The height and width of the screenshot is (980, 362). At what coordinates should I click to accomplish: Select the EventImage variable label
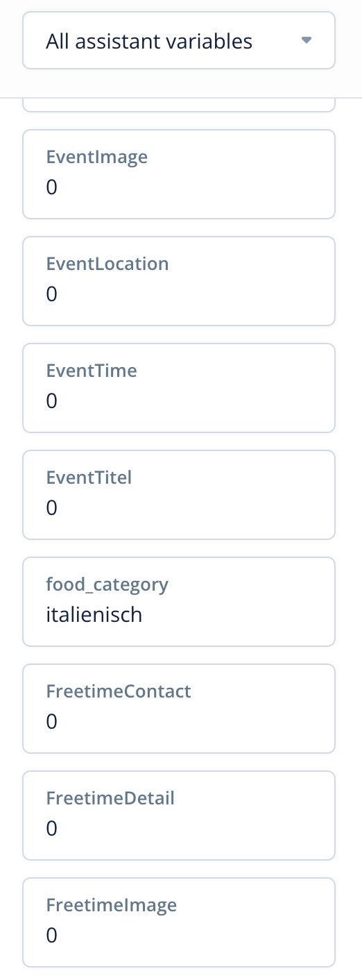[97, 157]
